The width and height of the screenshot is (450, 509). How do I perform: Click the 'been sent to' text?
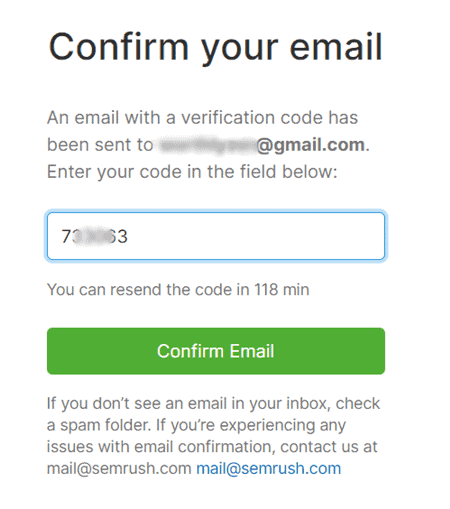[100, 145]
